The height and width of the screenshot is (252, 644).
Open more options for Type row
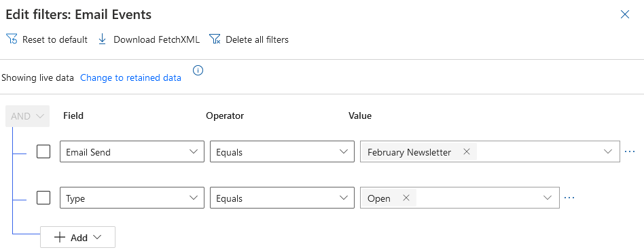[569, 198]
